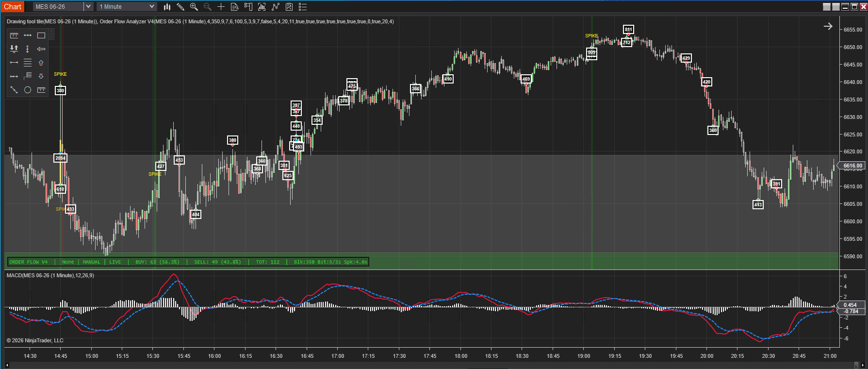Select the risk-reward arrows tool
The width and height of the screenshot is (868, 369).
[x=14, y=49]
